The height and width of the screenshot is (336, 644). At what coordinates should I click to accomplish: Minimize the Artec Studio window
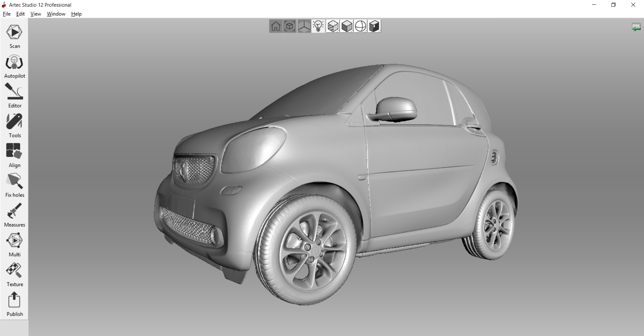tap(594, 5)
